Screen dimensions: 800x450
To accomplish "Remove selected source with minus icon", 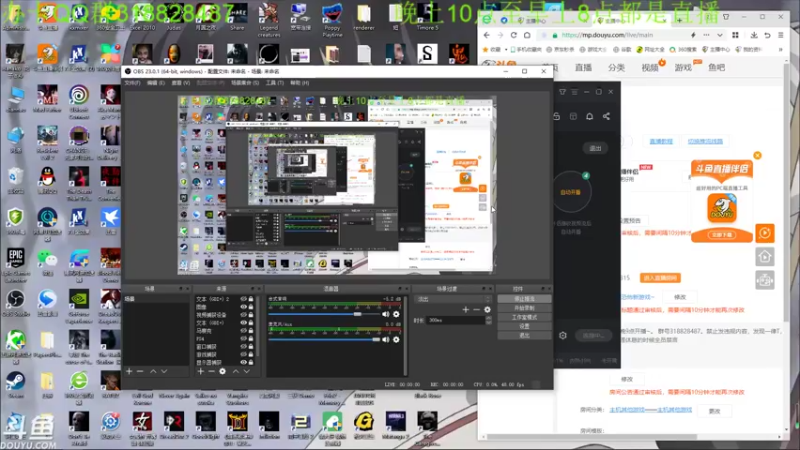I will click(211, 371).
